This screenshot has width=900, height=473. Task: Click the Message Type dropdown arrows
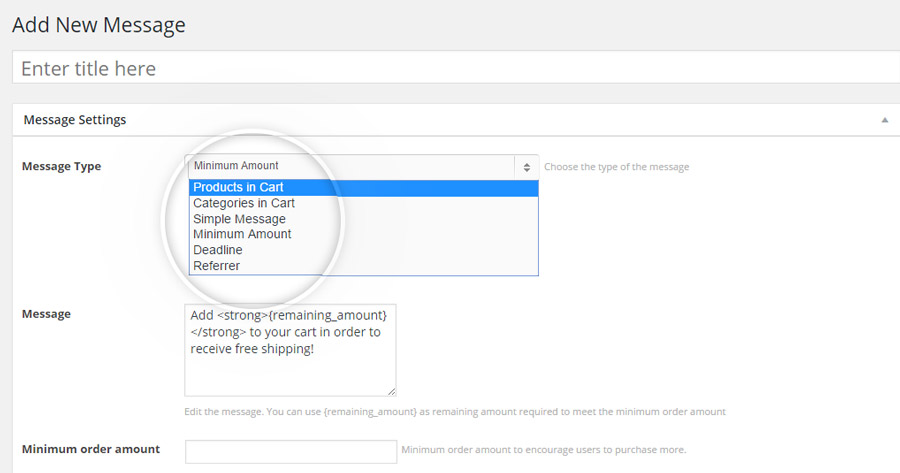click(526, 167)
